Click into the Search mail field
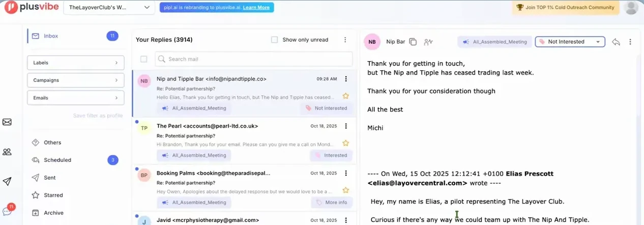 tap(253, 59)
